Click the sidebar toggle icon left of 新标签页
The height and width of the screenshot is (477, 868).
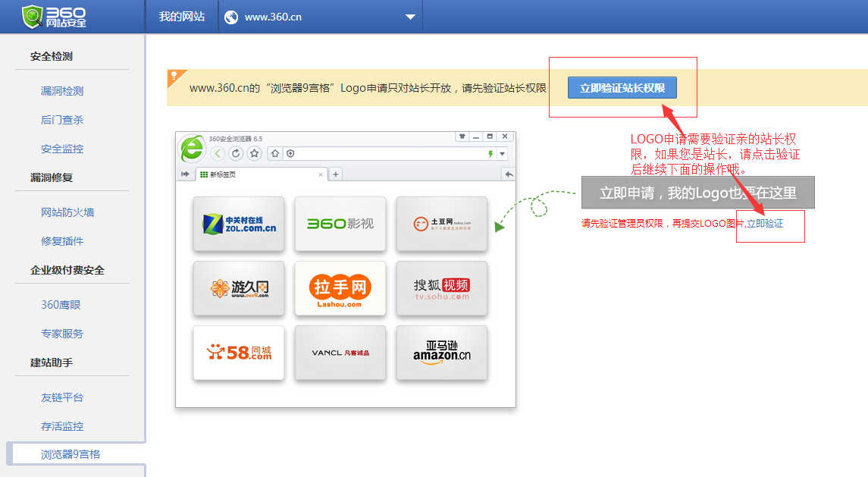[185, 174]
